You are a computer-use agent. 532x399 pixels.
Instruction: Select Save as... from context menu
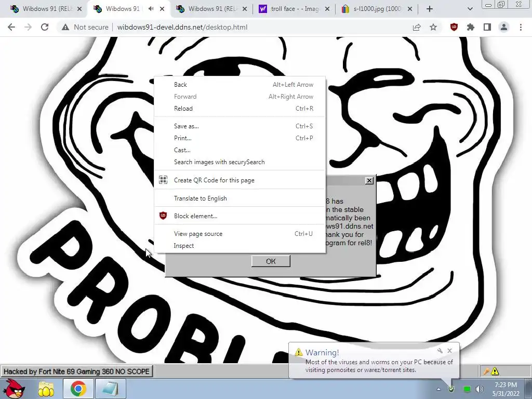(x=240, y=126)
